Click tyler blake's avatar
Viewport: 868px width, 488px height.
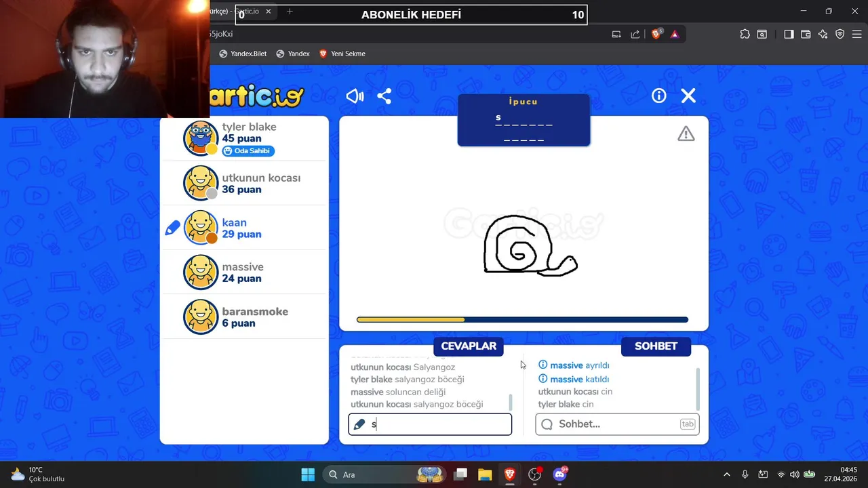pos(201,138)
